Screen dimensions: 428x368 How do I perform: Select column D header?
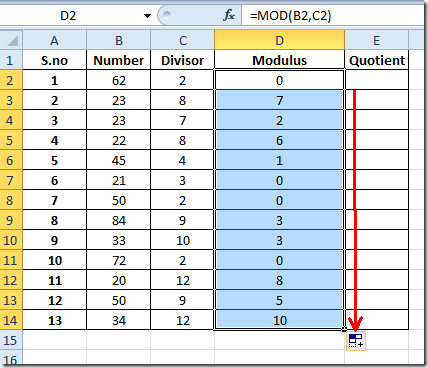click(x=279, y=40)
